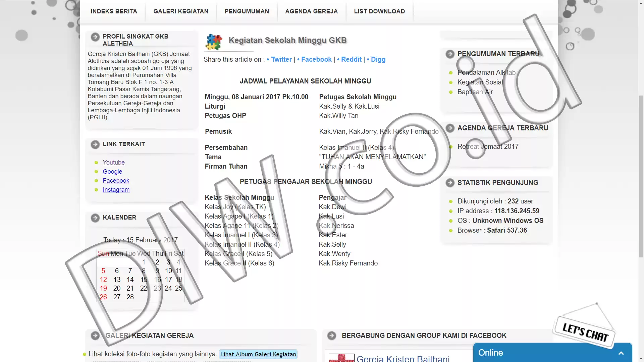The image size is (644, 362).
Task: Click the arrow icon beside Agenda Gereja Terbaru
Action: tap(450, 128)
